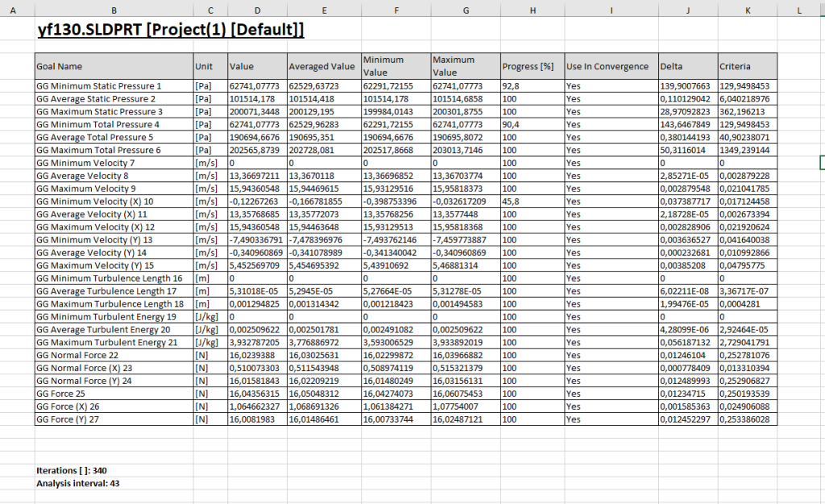Viewport: 825px width, 504px height.
Task: Click value cell 101514,178 in the Value column
Action: pyautogui.click(x=257, y=99)
